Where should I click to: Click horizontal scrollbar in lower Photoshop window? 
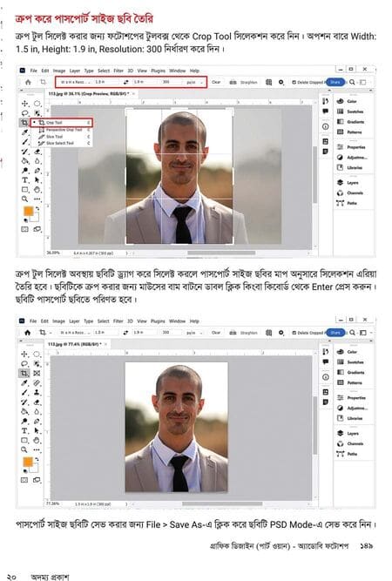222,504
